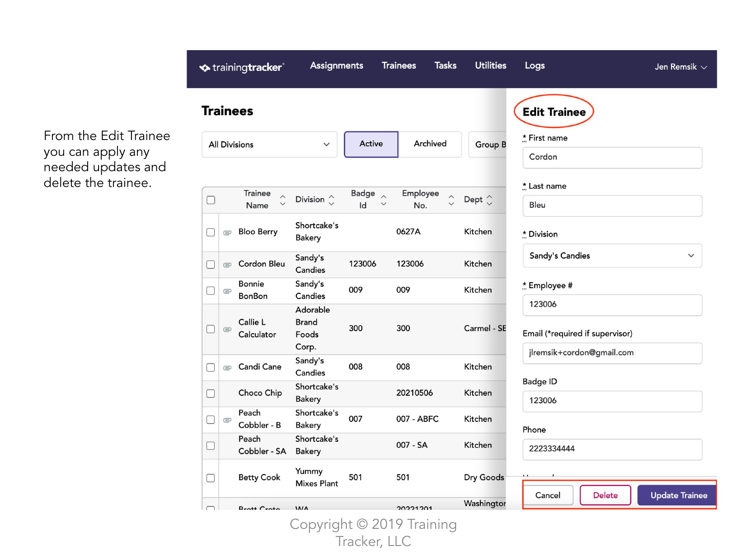Sort the table by Employee No.
This screenshot has width=747, height=560.
click(x=451, y=200)
